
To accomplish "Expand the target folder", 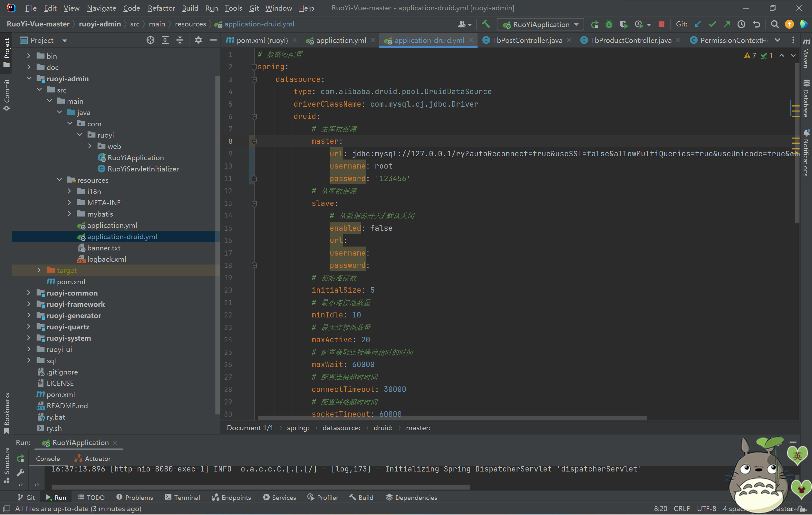I will 39,270.
